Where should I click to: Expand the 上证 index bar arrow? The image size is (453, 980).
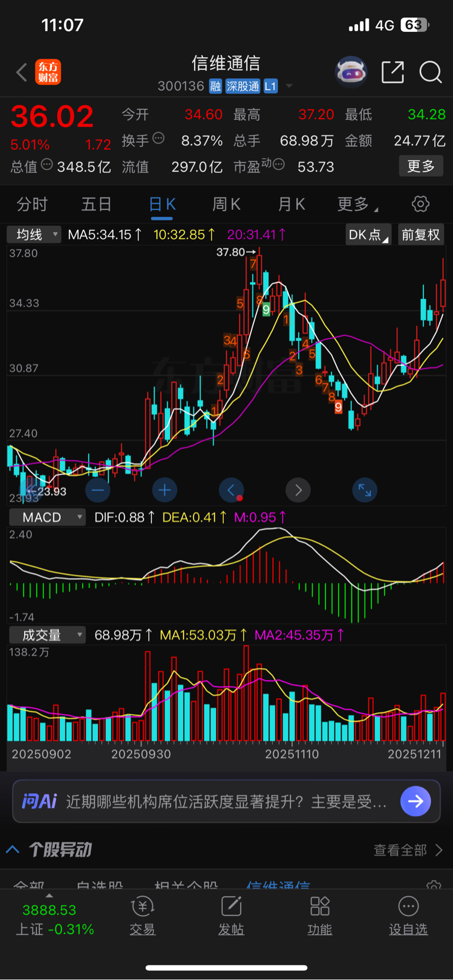[49, 896]
